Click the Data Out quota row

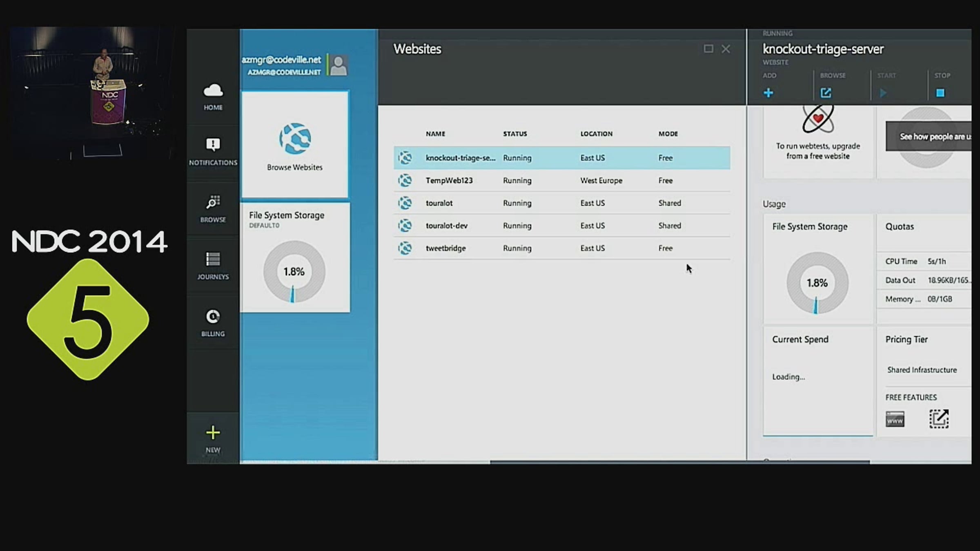924,280
